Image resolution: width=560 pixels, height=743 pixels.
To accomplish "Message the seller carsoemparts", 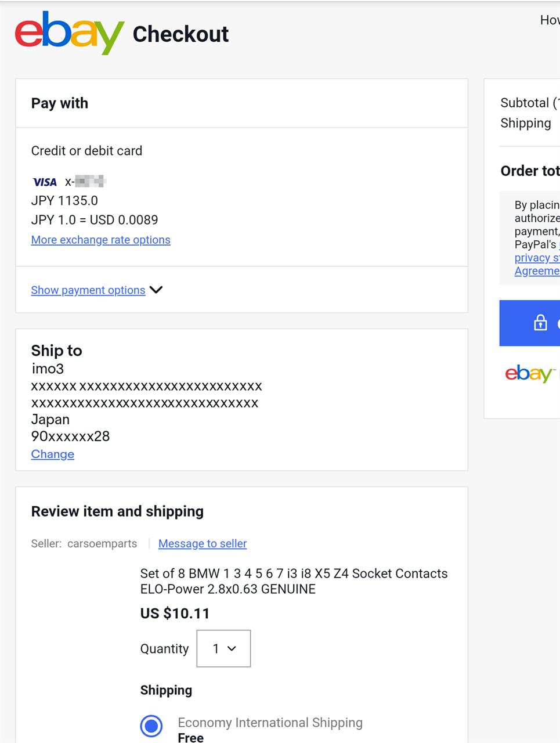I will (x=203, y=543).
